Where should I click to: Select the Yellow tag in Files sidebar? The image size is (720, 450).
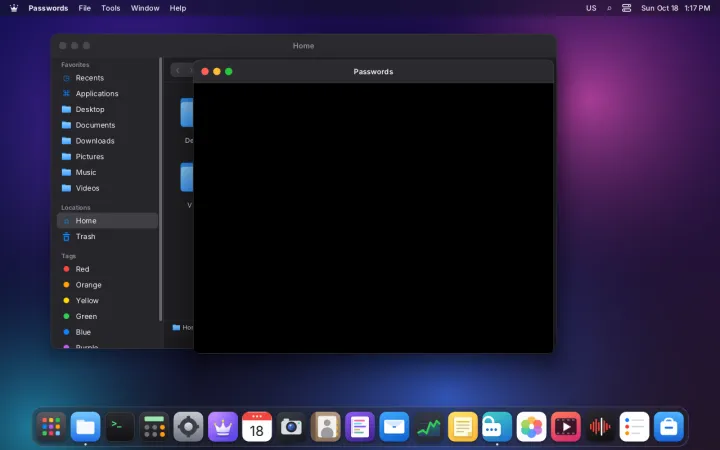(x=107, y=301)
